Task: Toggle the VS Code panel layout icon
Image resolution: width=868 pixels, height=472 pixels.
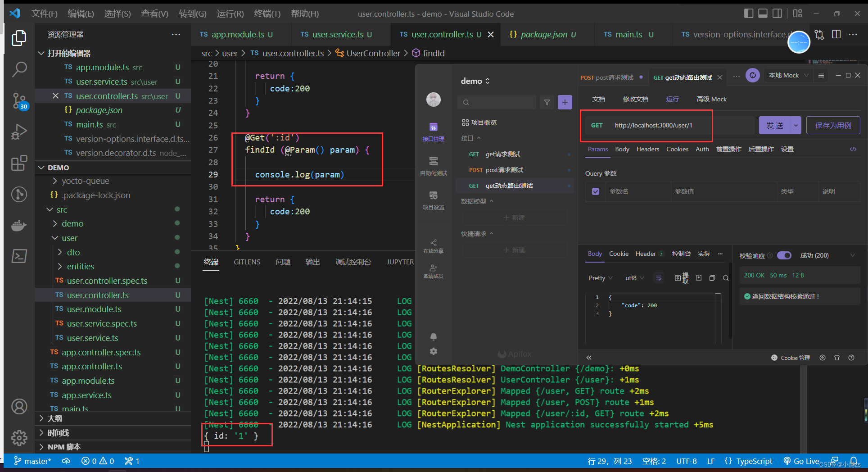Action: [763, 14]
